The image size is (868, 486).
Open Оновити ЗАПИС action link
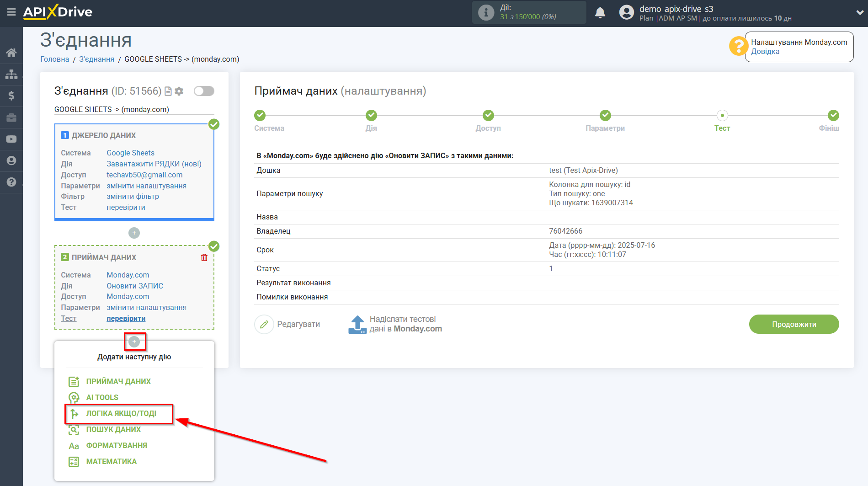pyautogui.click(x=135, y=286)
